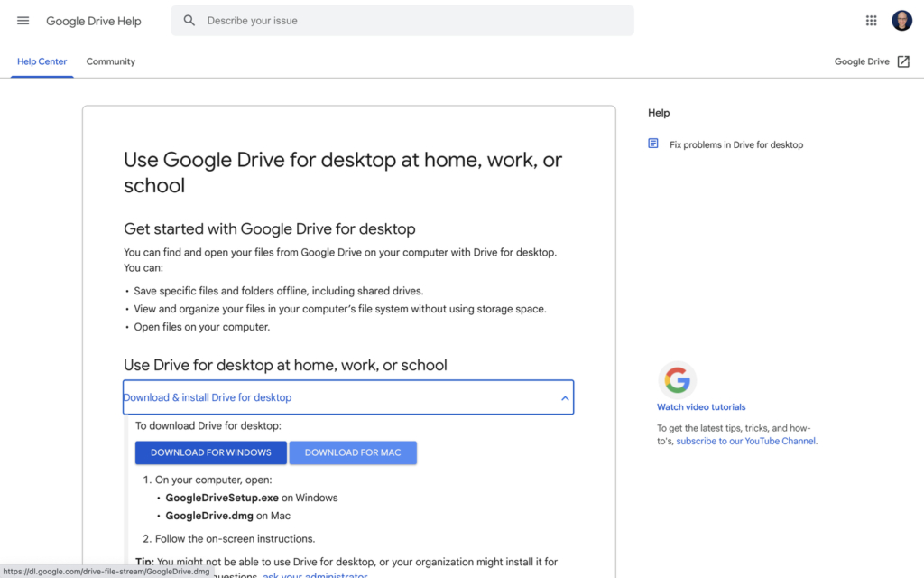Image resolution: width=924 pixels, height=578 pixels.
Task: Select the Help Center tab
Action: coord(42,61)
